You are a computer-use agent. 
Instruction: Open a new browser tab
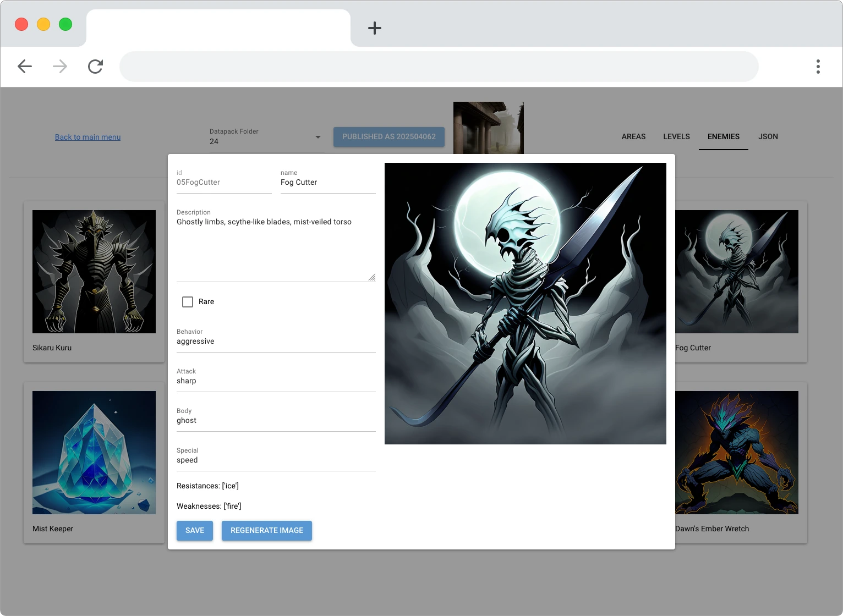tap(375, 28)
